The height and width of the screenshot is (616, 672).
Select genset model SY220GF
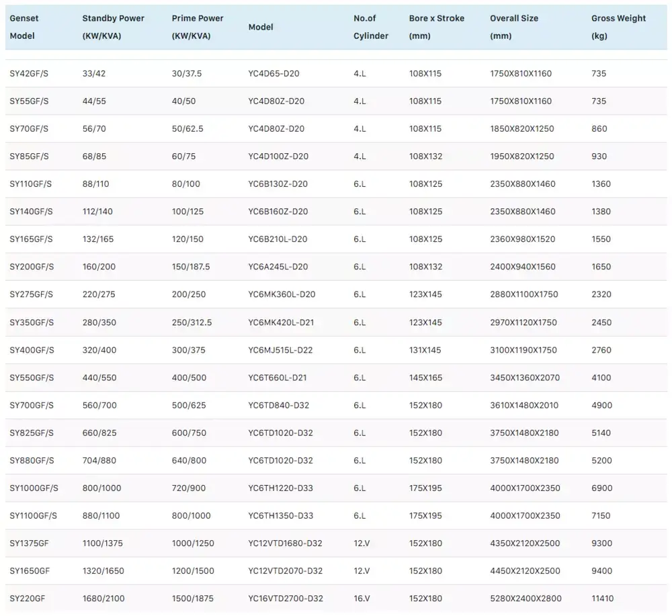tap(27, 599)
